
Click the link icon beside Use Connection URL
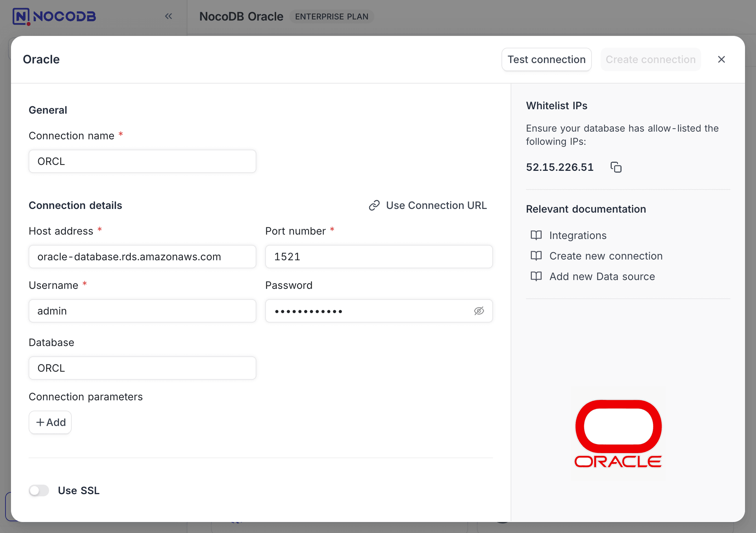coord(374,205)
